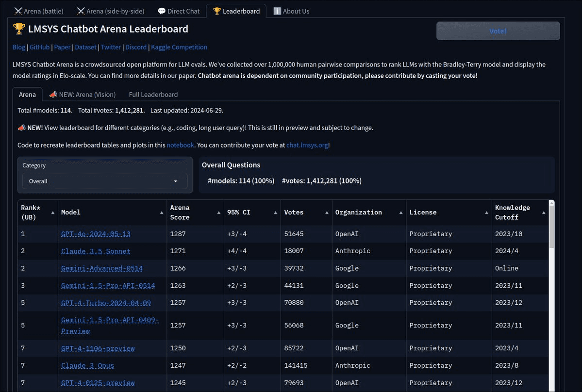Open the GitHub link
The image size is (582, 392).
coord(39,47)
